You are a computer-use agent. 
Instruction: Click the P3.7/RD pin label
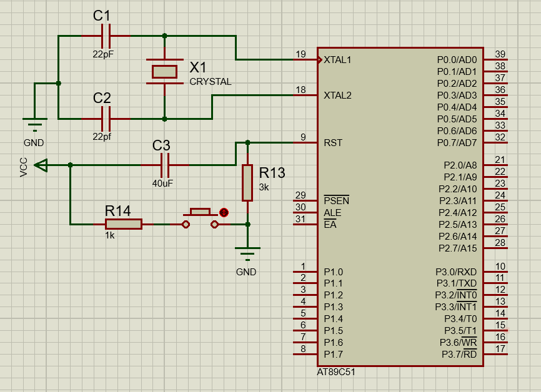click(x=459, y=354)
